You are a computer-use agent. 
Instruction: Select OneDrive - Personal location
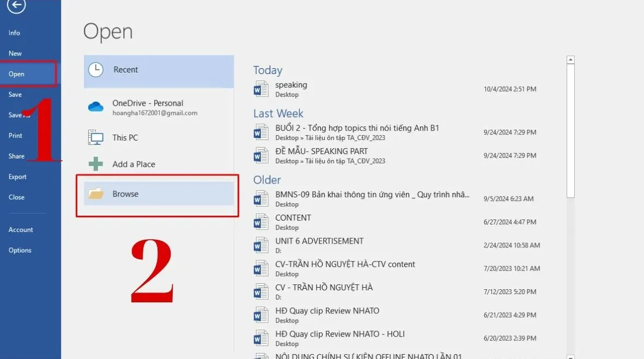159,107
